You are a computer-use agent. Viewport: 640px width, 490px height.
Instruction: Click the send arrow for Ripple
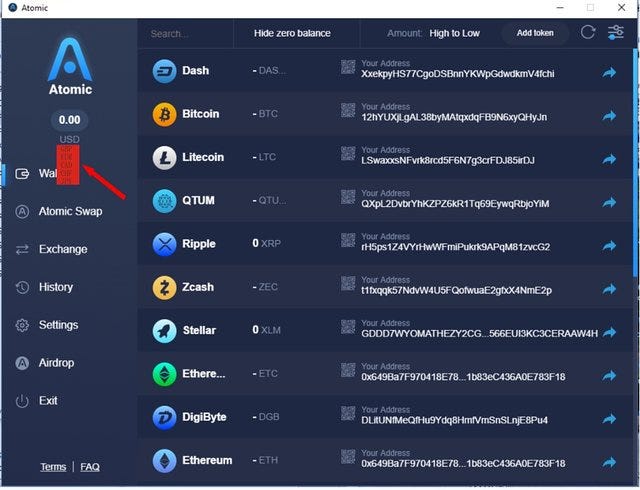pyautogui.click(x=609, y=246)
